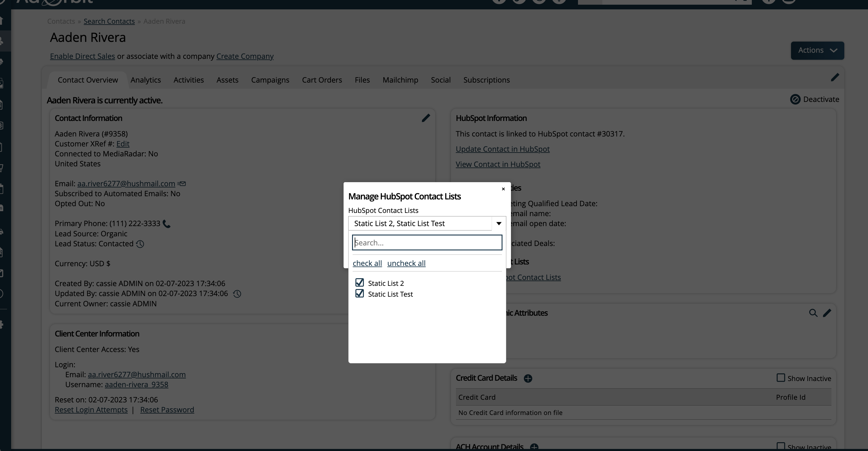This screenshot has height=451, width=868.
Task: Switch to the Analytics tab
Action: pyautogui.click(x=145, y=80)
